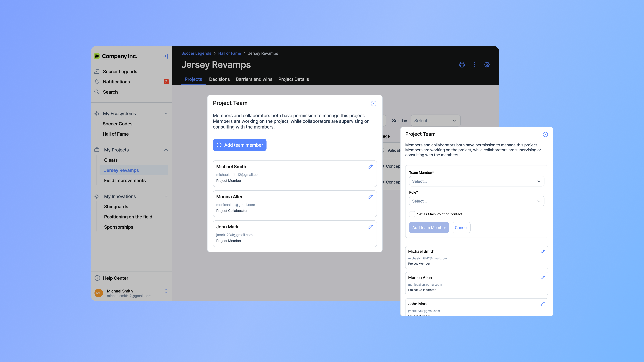
Task: Collapse sidebar with arrow icon
Action: 165,56
